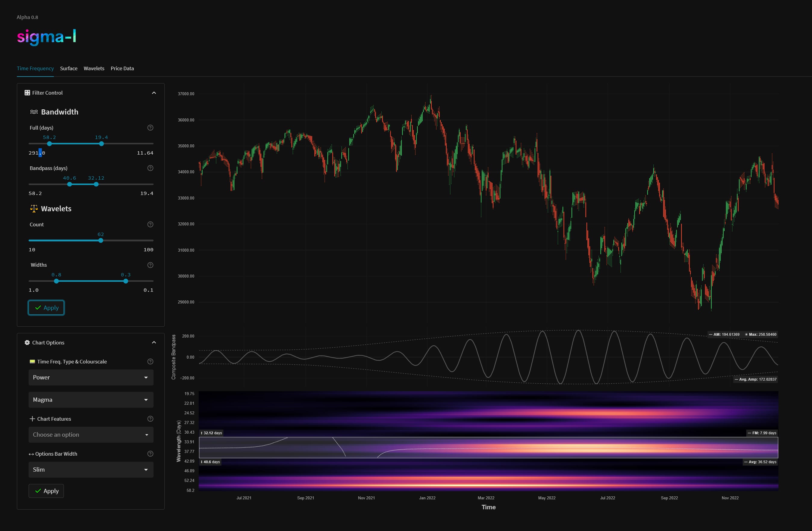Click Apply in the Chart Options panel
The height and width of the screenshot is (531, 812).
pos(46,491)
